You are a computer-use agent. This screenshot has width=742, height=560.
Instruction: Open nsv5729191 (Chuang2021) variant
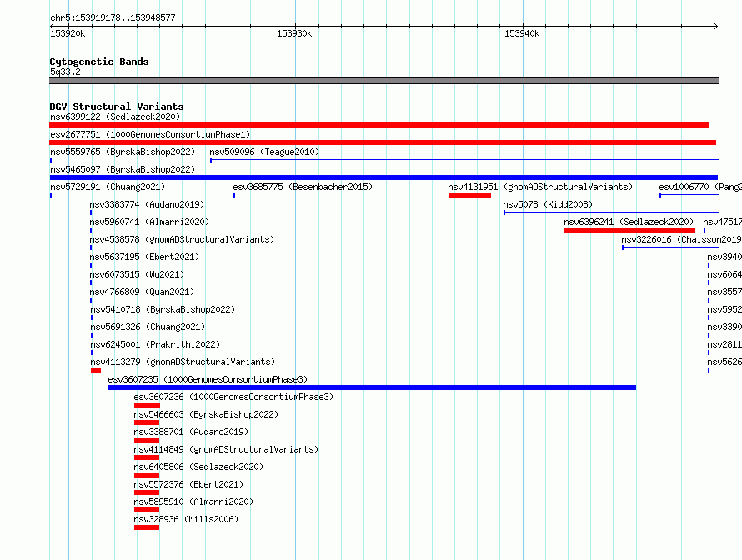[108, 187]
